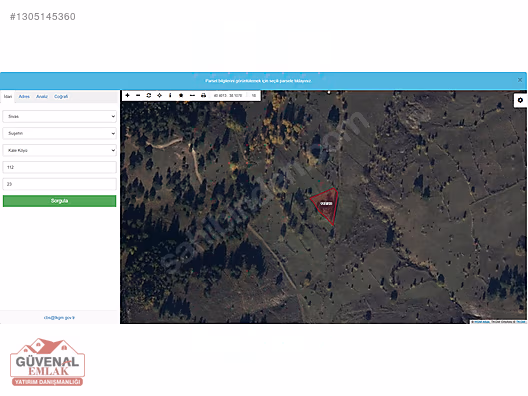The height and width of the screenshot is (396, 528).
Task: Open the map layers settings gear
Action: tap(520, 100)
